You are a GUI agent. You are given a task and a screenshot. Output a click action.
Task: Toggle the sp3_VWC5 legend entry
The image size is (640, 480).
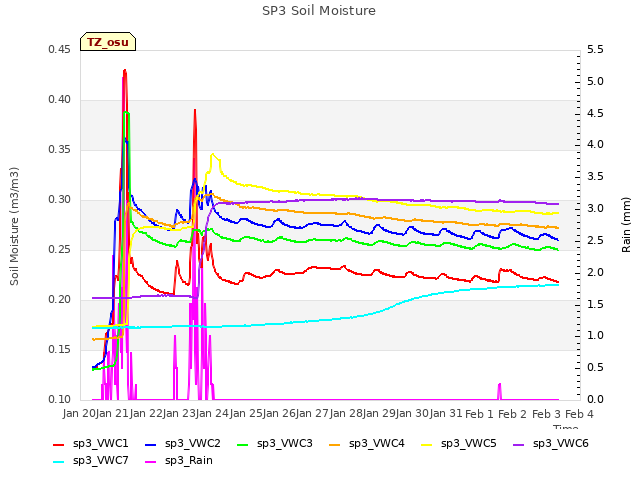point(459,444)
